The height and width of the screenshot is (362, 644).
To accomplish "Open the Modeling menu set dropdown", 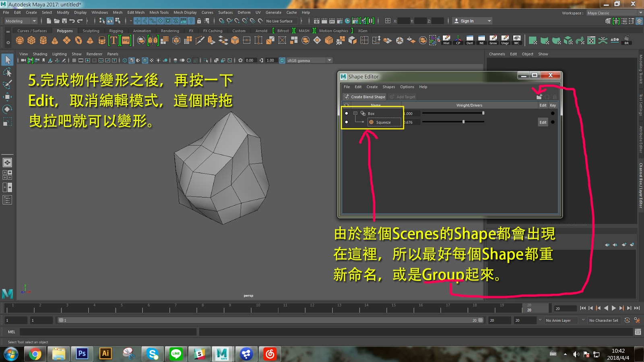I will pyautogui.click(x=19, y=21).
